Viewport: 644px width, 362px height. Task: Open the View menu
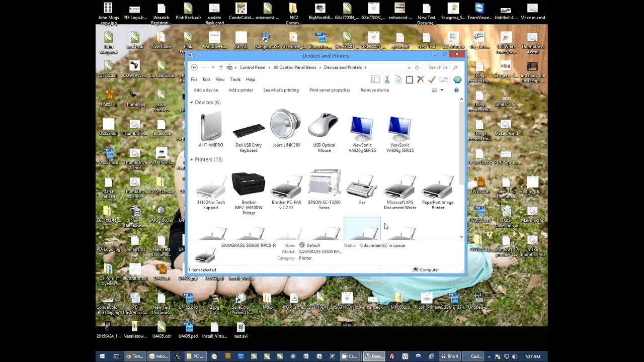pyautogui.click(x=220, y=79)
